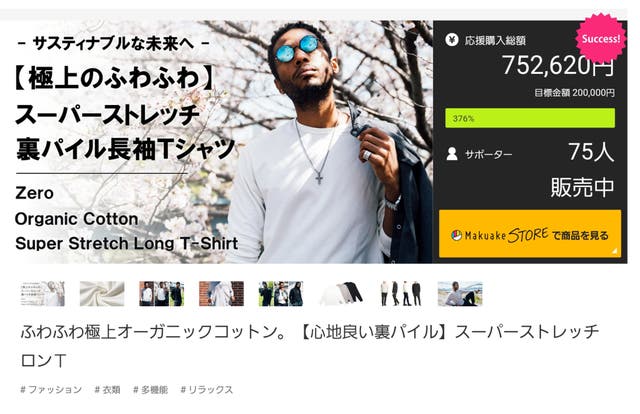The width and height of the screenshot is (640, 414).
Task: Select the thumbnail of the white shirt by the brick wall
Action: (x=221, y=294)
